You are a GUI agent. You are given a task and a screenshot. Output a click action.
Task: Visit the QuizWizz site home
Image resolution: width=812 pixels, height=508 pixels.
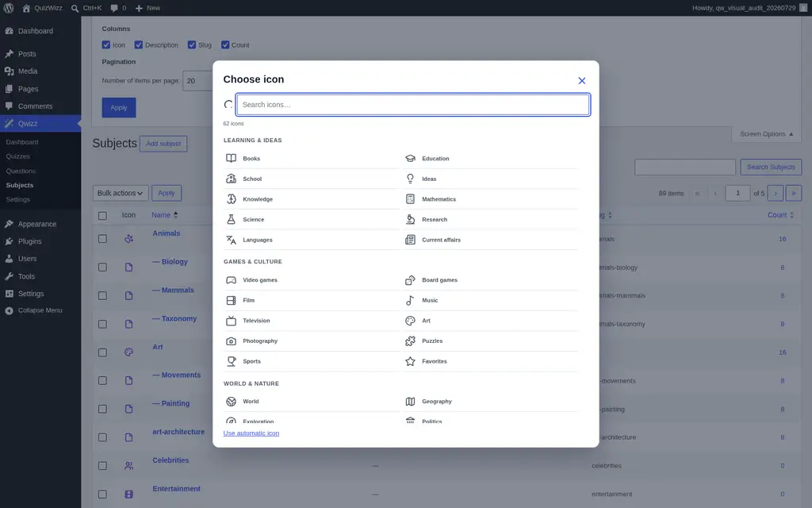43,8
